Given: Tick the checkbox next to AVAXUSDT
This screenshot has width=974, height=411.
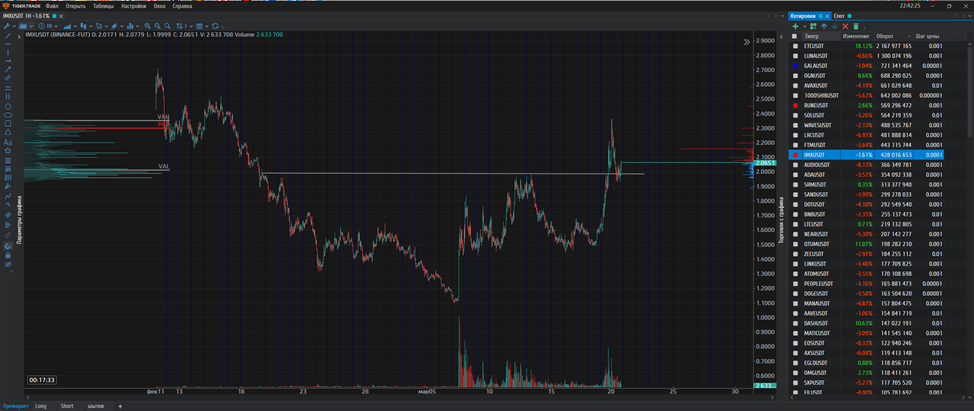Looking at the screenshot, I should pyautogui.click(x=794, y=86).
